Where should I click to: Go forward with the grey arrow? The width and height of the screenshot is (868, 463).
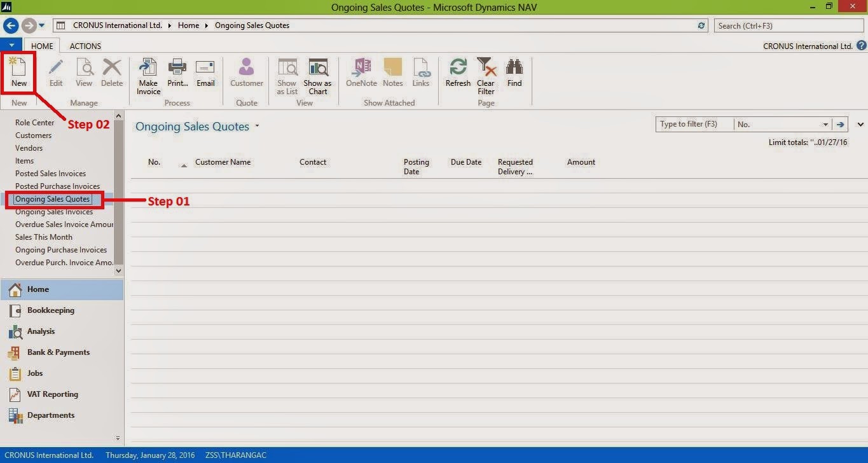pos(29,25)
